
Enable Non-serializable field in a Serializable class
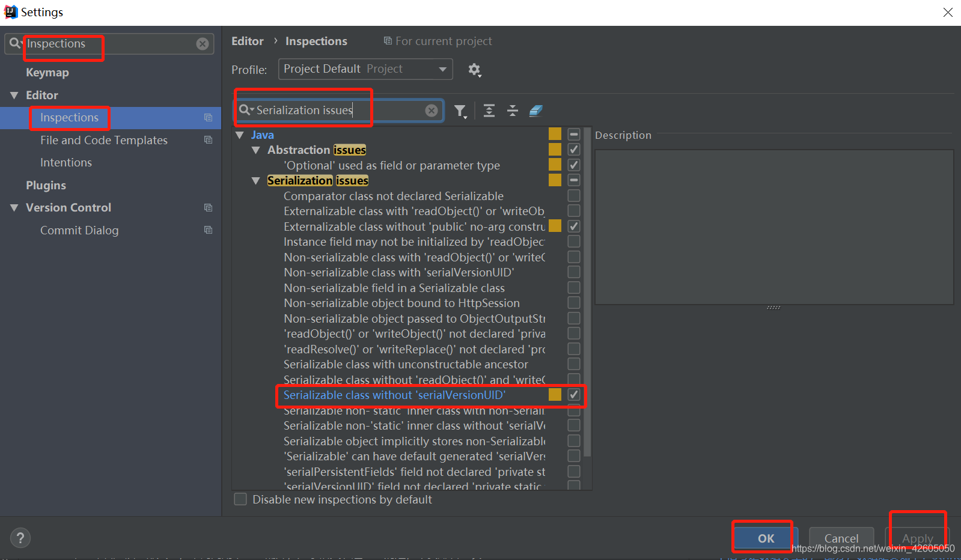coord(574,288)
